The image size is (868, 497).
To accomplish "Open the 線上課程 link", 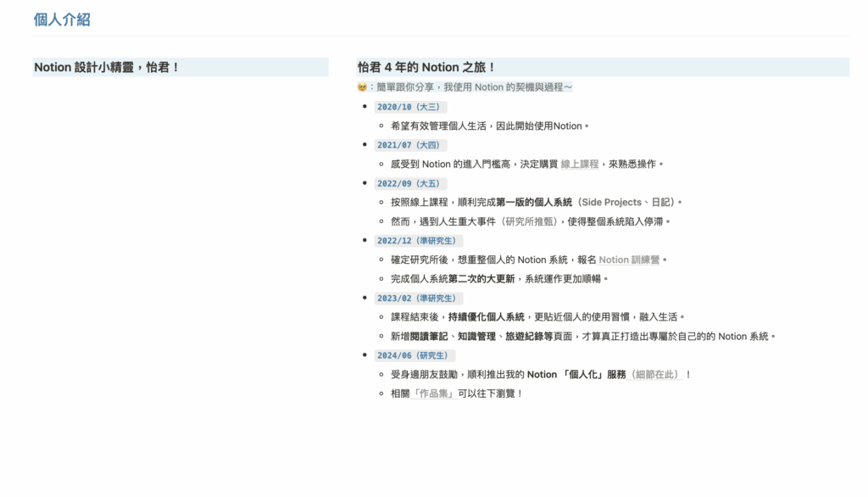I will 579,165.
